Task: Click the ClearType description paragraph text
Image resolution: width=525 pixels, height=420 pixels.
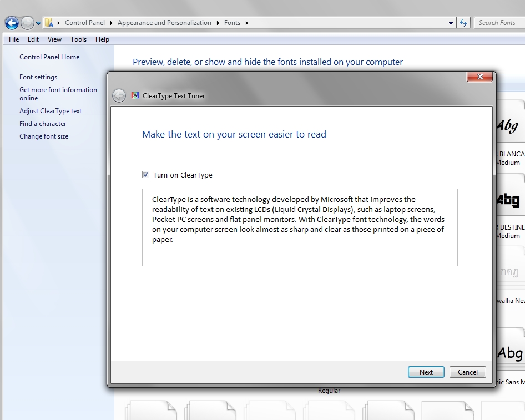Action: click(x=299, y=219)
